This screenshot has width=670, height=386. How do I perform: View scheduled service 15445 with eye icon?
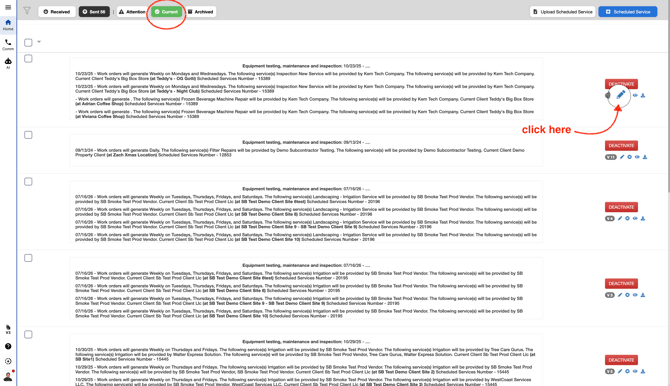pos(635,371)
